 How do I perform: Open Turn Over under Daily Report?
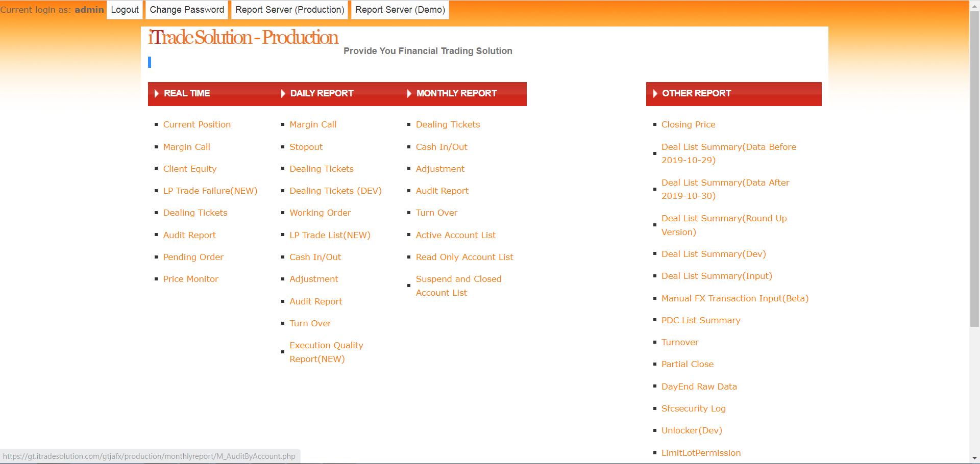[310, 323]
